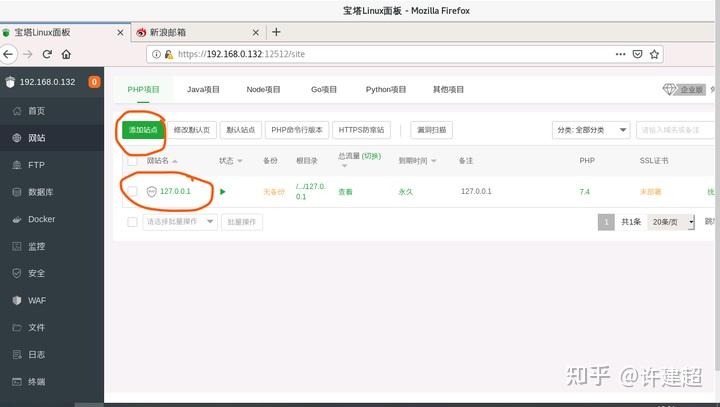Click the PHP version 7.4 link

click(x=585, y=192)
